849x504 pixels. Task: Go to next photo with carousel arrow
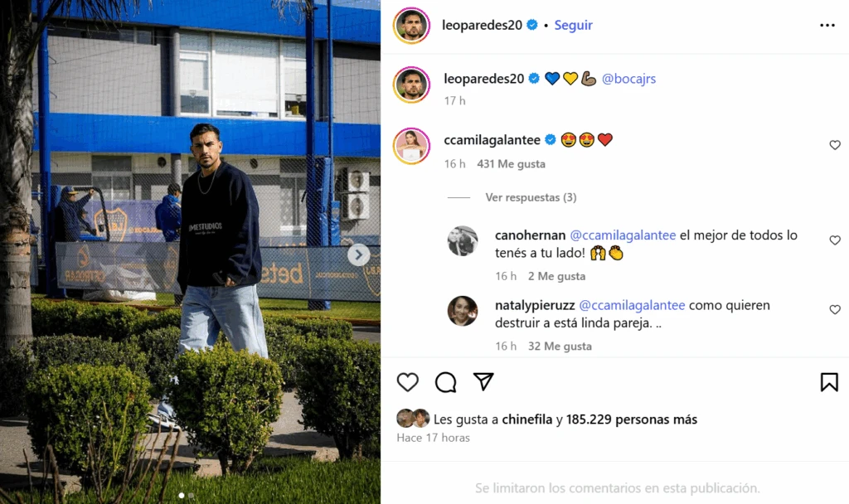[x=358, y=254]
